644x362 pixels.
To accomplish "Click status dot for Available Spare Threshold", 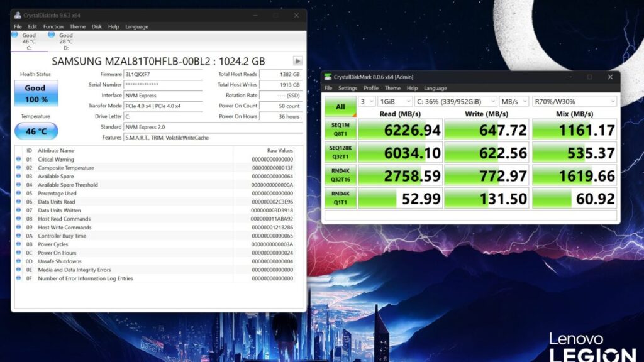I will (x=18, y=185).
